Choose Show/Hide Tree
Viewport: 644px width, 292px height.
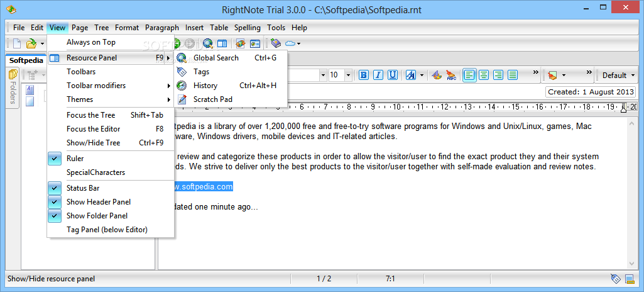point(111,143)
